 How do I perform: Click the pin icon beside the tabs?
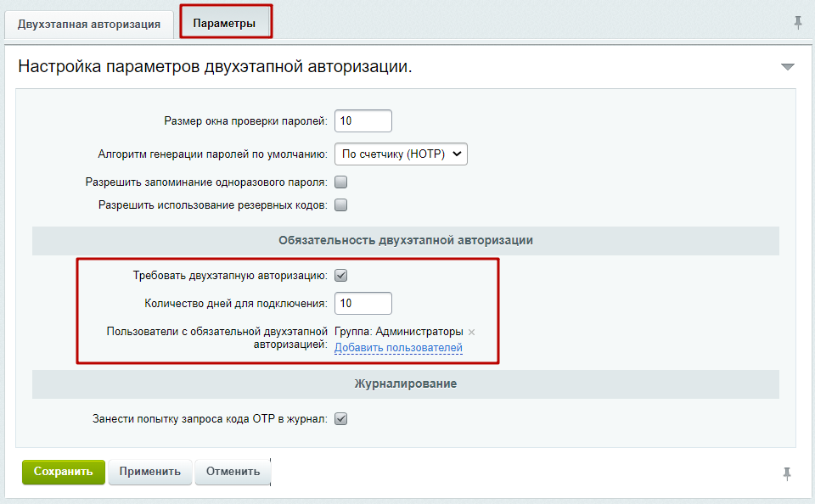tap(797, 23)
